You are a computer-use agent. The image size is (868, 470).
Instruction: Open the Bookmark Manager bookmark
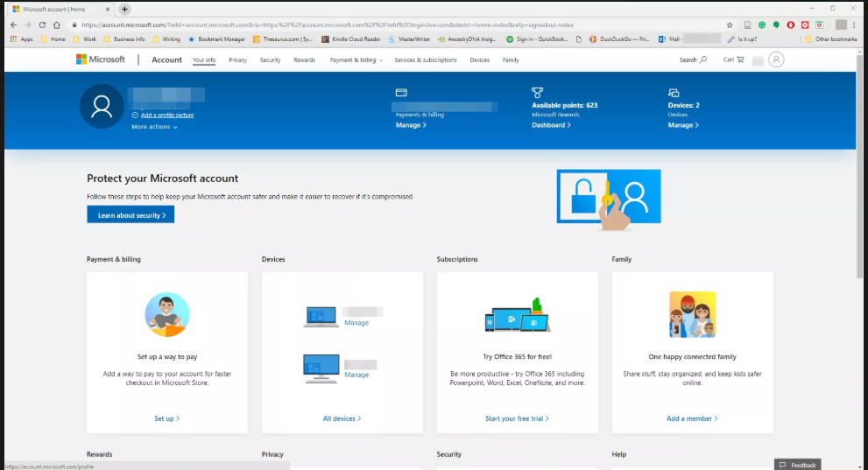(x=216, y=39)
